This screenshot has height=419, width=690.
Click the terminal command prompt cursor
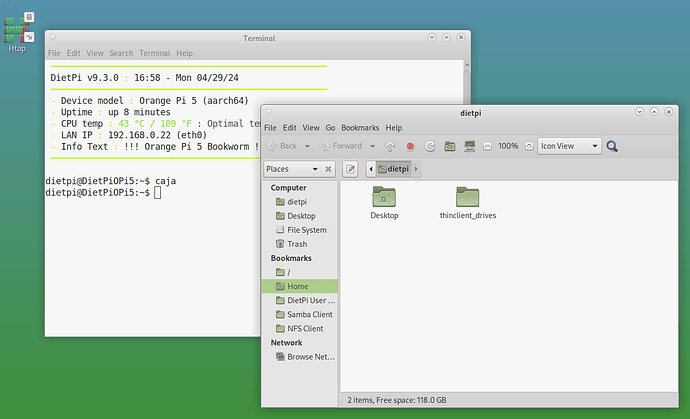tap(158, 193)
